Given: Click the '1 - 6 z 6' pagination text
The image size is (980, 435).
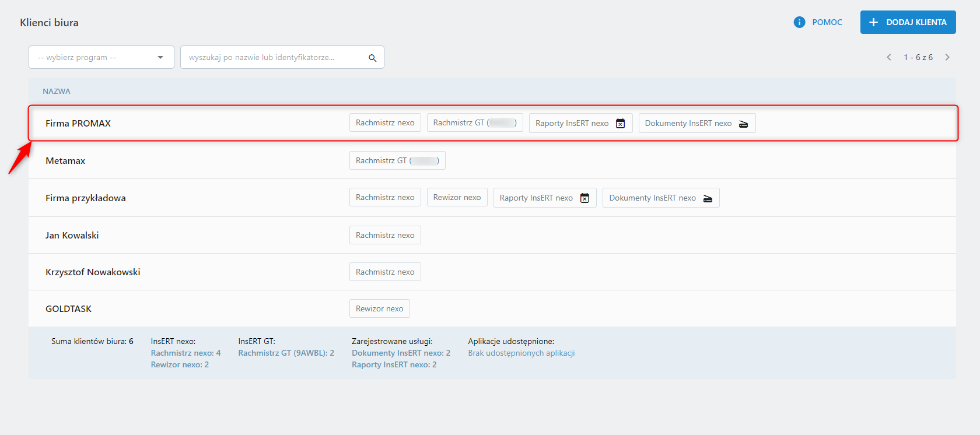Looking at the screenshot, I should (918, 57).
